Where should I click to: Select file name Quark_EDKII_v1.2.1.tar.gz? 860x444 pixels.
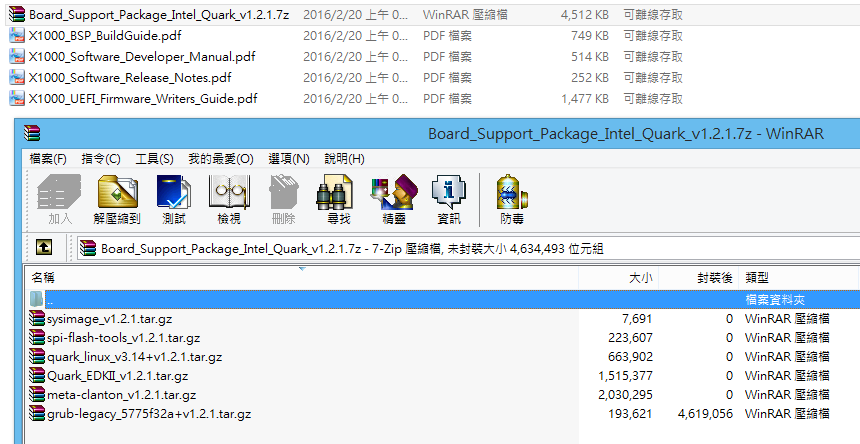click(x=117, y=376)
